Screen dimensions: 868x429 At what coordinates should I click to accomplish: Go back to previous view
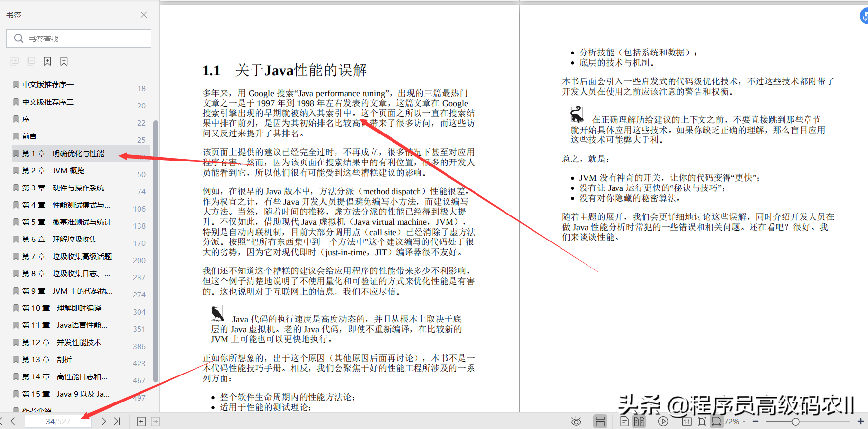click(141, 421)
